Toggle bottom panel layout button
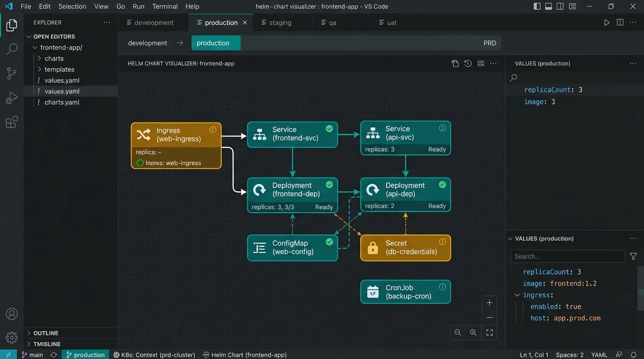The image size is (644, 359). [x=549, y=7]
